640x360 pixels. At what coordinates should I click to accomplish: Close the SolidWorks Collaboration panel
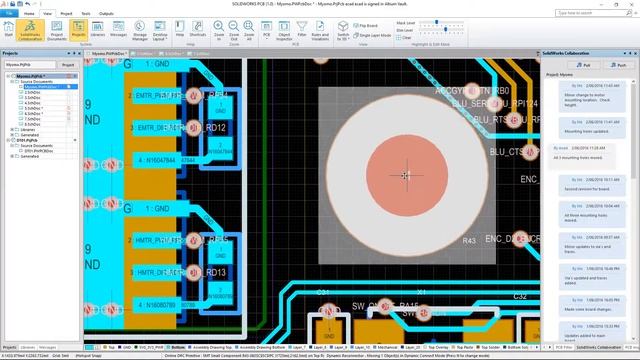click(636, 53)
